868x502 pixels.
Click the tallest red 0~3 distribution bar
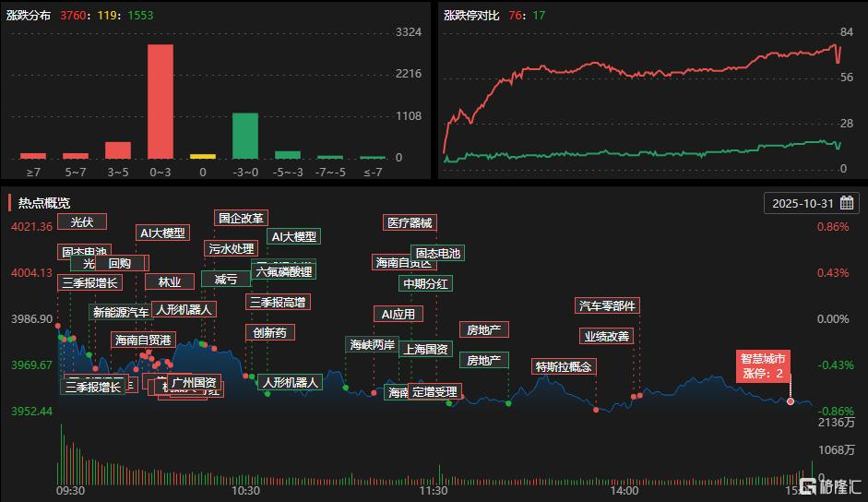point(161,102)
